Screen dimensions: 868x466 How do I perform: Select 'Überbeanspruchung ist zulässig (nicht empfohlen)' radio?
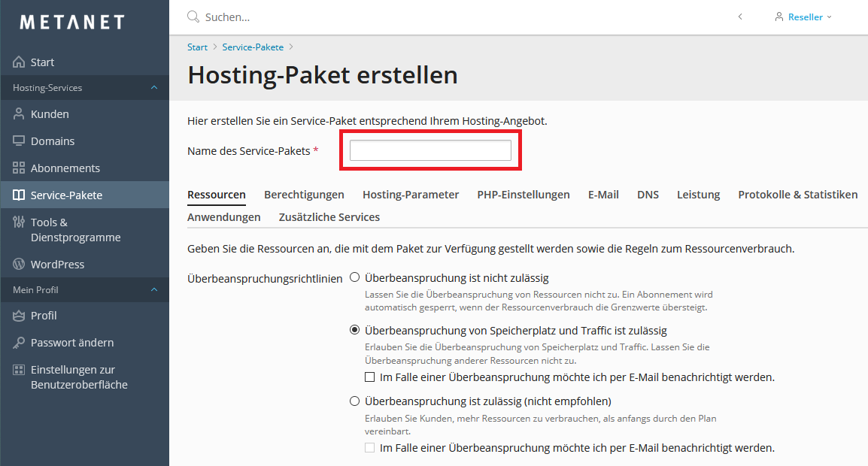[x=354, y=401]
